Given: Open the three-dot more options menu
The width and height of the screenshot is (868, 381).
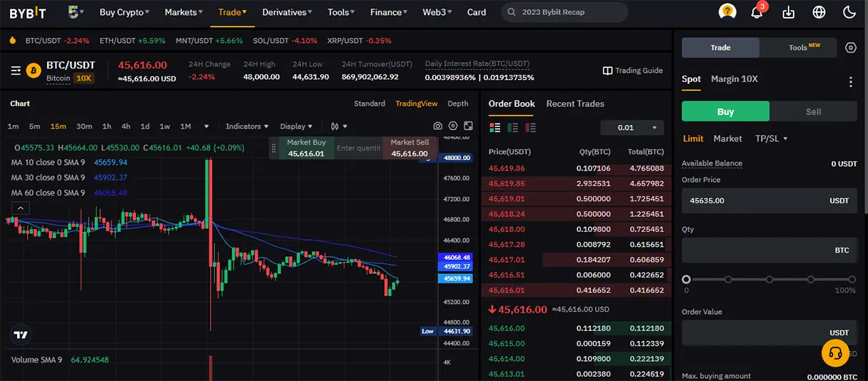Looking at the screenshot, I should click(x=850, y=82).
